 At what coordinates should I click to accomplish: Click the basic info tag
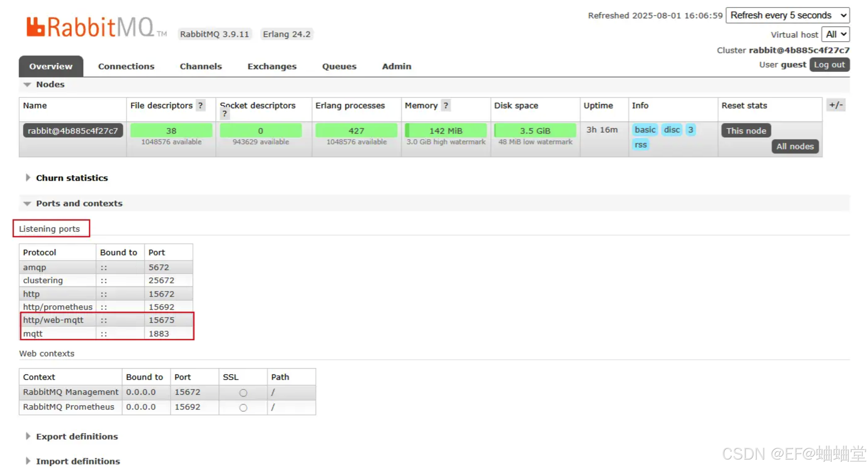tap(645, 130)
